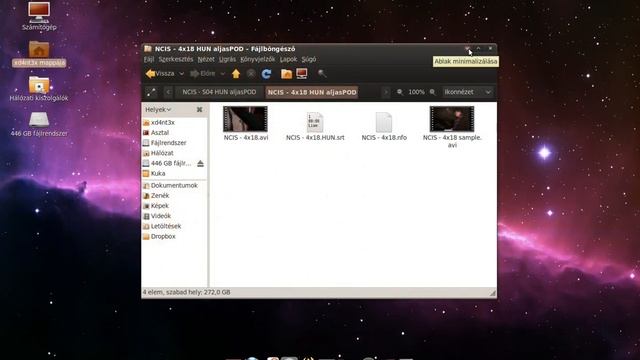Screen dimensions: 640x360
Task: Select NCIS - 4x18 HUN aljasPOD path button
Action: (312, 92)
